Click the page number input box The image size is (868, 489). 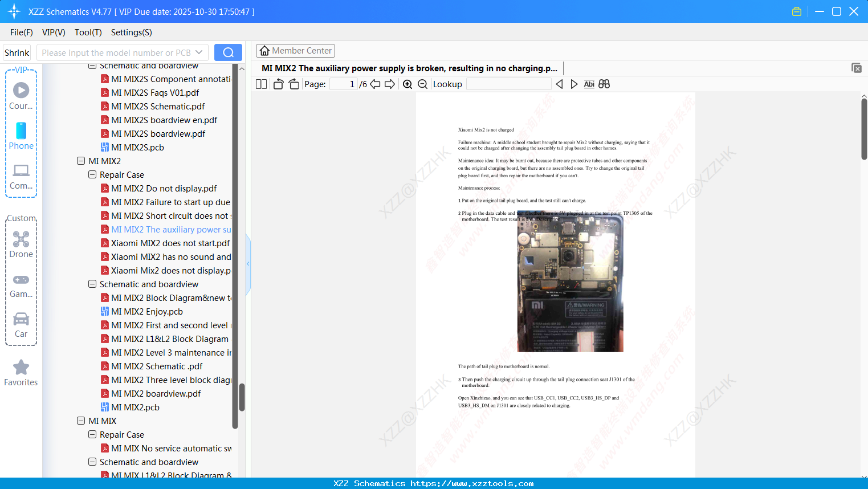coord(344,84)
